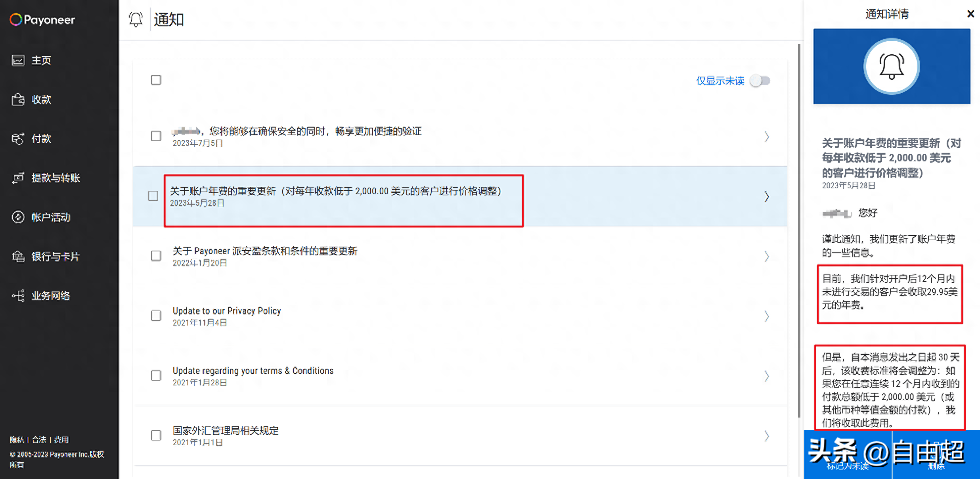The image size is (980, 479).
Task: Click the 2023年5月28日 date in details panel
Action: [x=848, y=186]
